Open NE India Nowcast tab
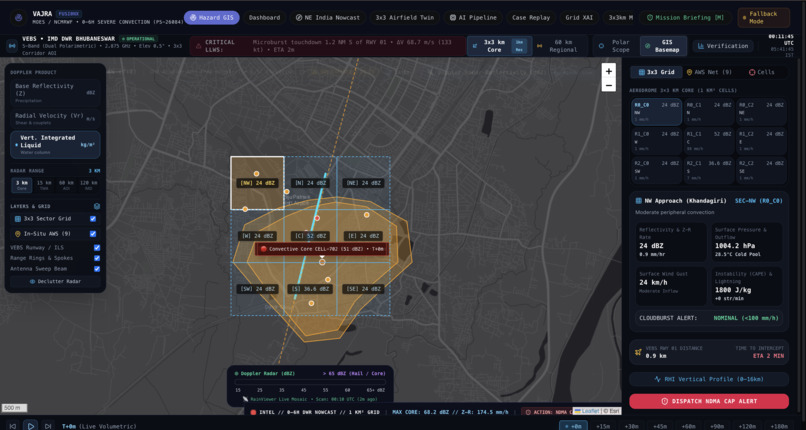 [327, 17]
